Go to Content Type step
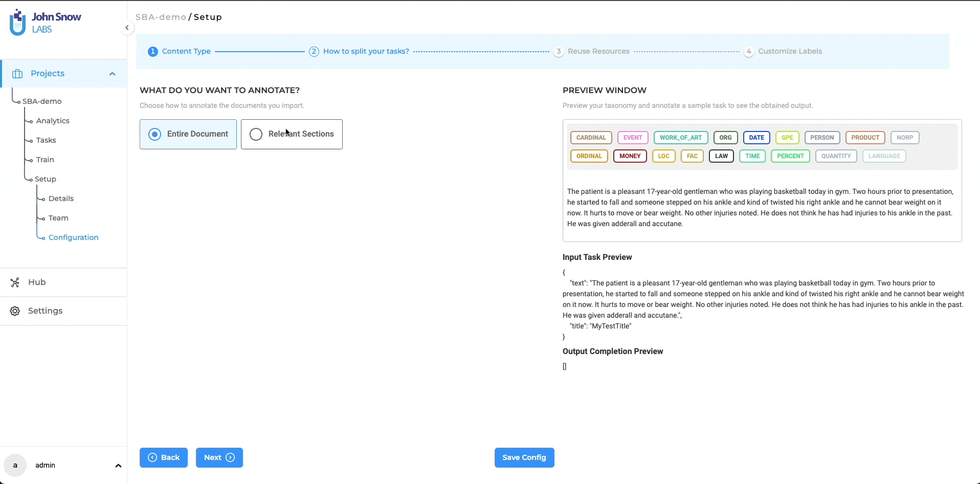980x484 pixels. [x=186, y=52]
